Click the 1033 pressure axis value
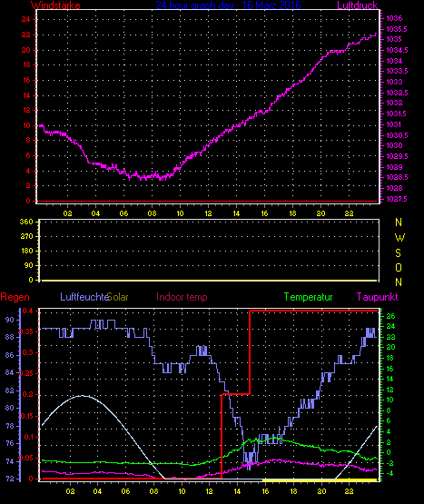 pos(394,82)
